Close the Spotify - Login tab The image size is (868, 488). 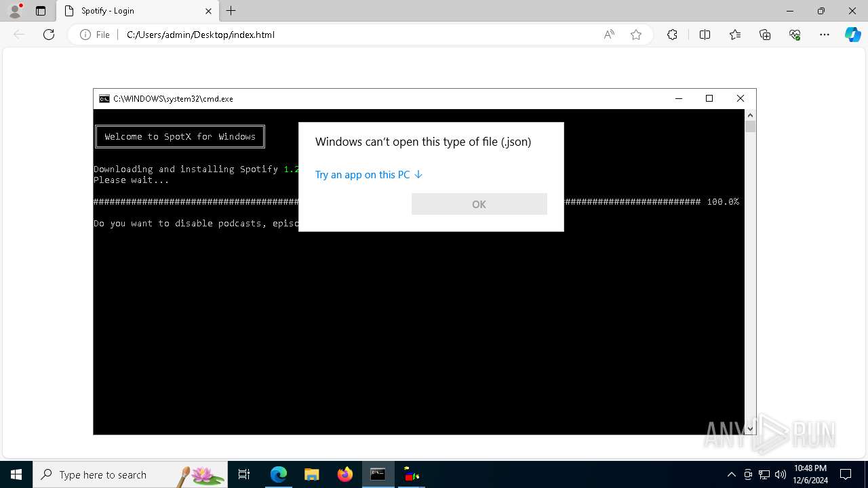coord(208,11)
